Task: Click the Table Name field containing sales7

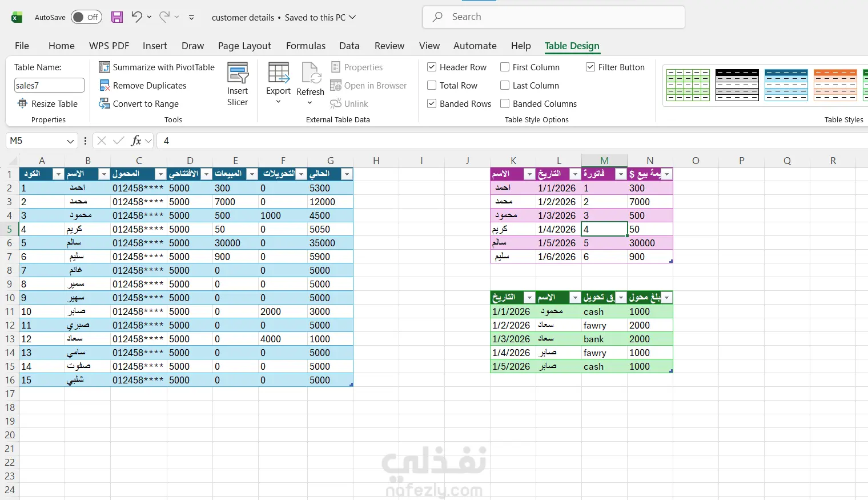Action: click(x=49, y=86)
